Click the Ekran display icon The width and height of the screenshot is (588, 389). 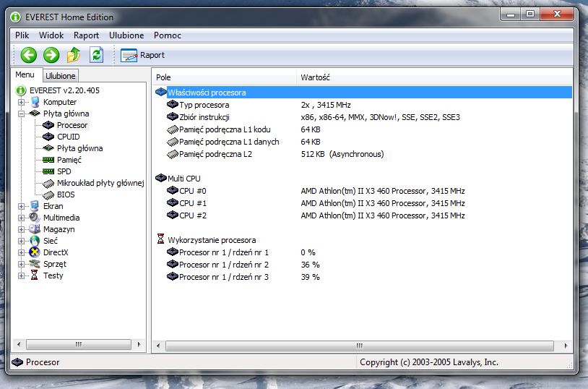35,206
